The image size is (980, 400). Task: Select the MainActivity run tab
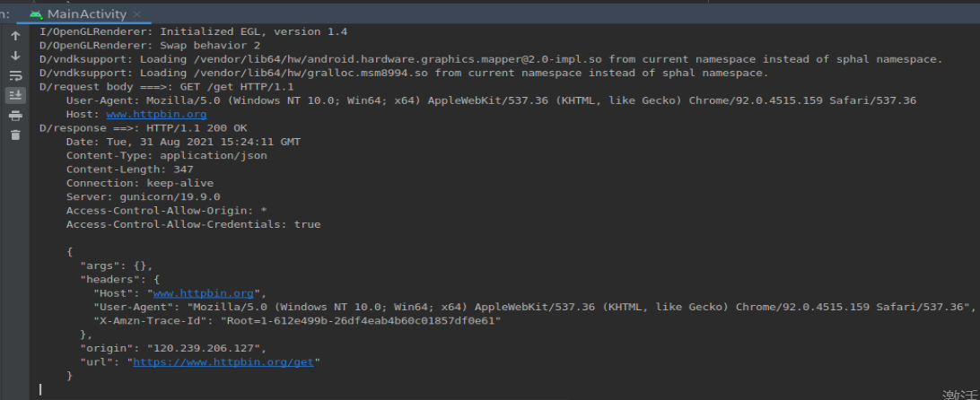point(86,14)
